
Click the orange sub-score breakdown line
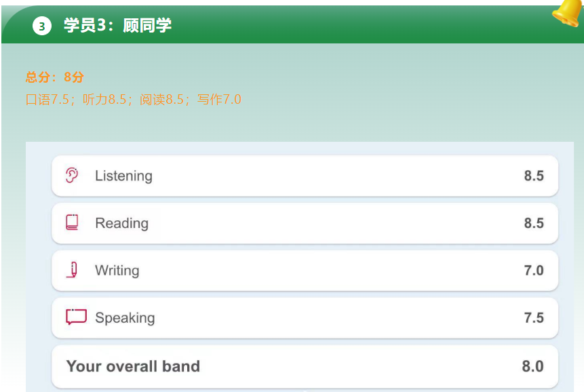coord(134,100)
